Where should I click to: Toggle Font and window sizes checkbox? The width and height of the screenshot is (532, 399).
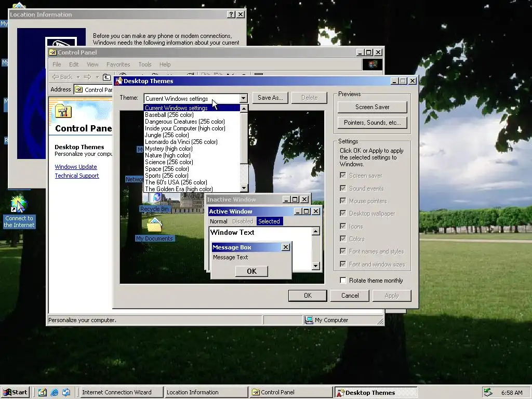tap(343, 264)
